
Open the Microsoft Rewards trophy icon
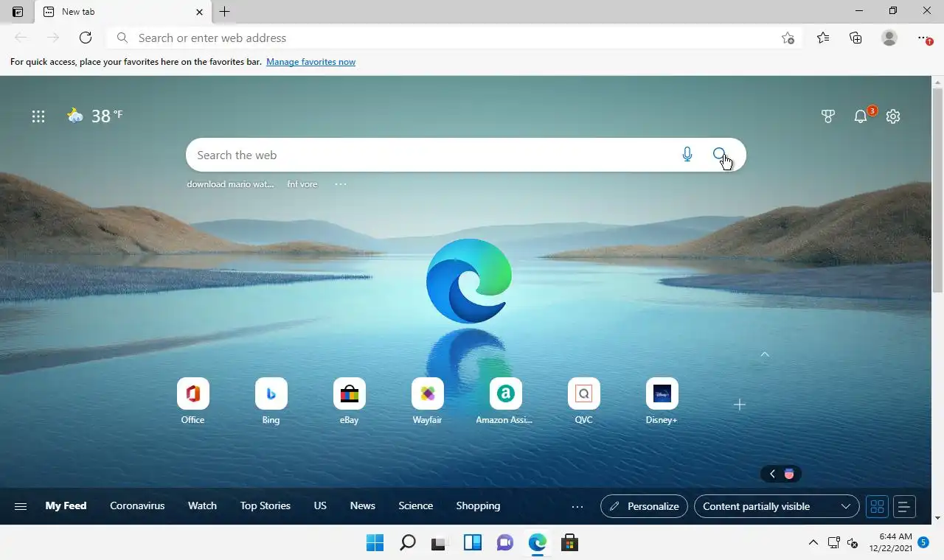[x=828, y=116]
